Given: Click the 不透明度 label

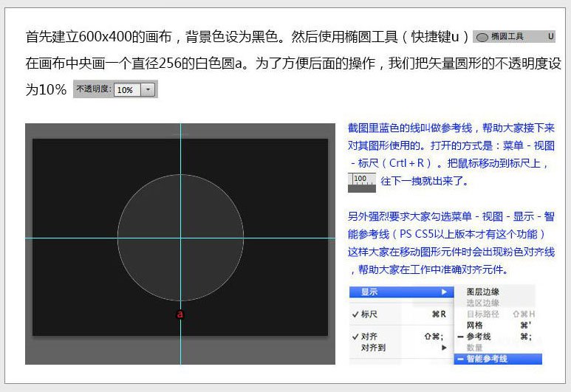Looking at the screenshot, I should (x=93, y=89).
